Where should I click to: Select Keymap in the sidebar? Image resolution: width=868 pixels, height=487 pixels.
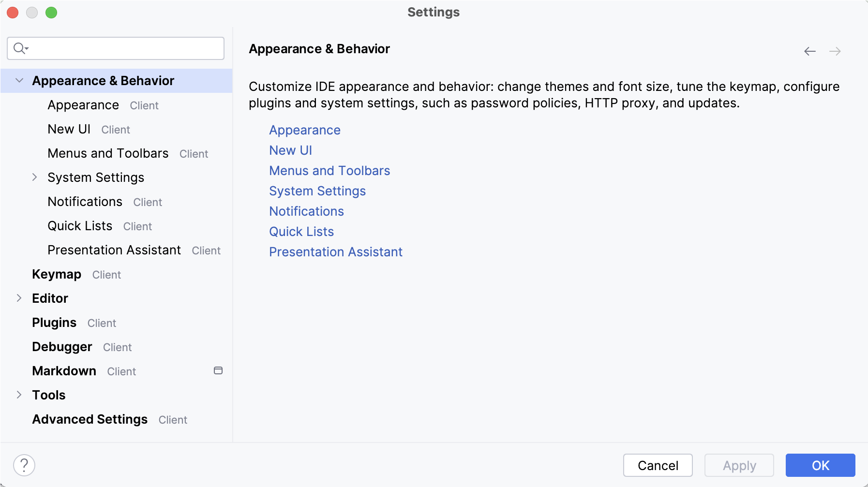click(x=56, y=274)
